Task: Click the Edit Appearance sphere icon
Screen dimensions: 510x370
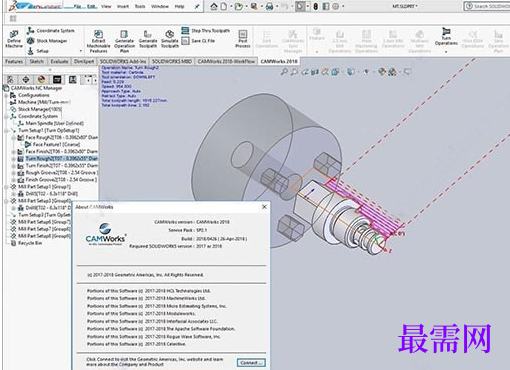Action: (382, 72)
